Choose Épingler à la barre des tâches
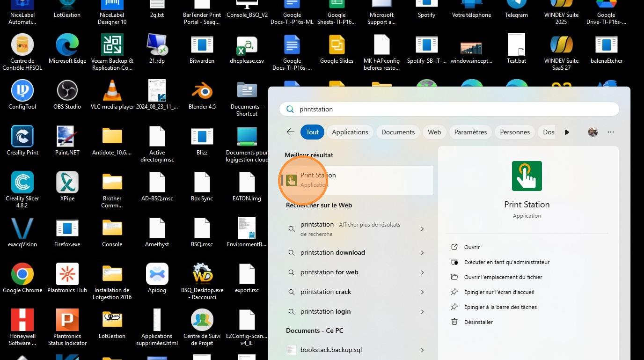 pos(500,307)
